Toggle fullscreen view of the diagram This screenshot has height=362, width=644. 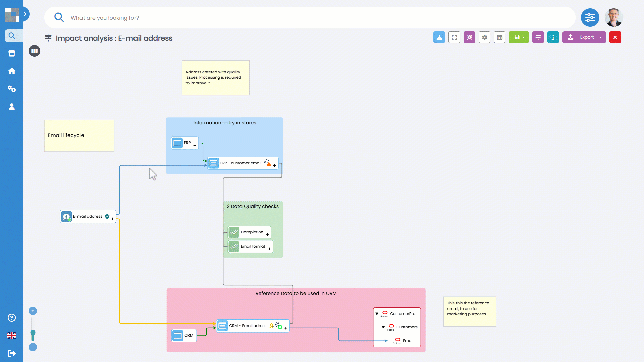pos(454,37)
